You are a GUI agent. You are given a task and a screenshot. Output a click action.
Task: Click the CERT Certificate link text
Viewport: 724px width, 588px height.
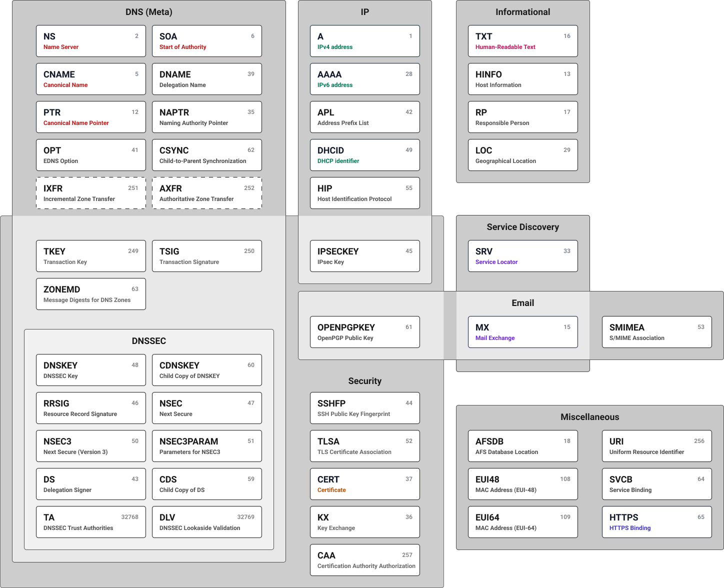click(331, 490)
